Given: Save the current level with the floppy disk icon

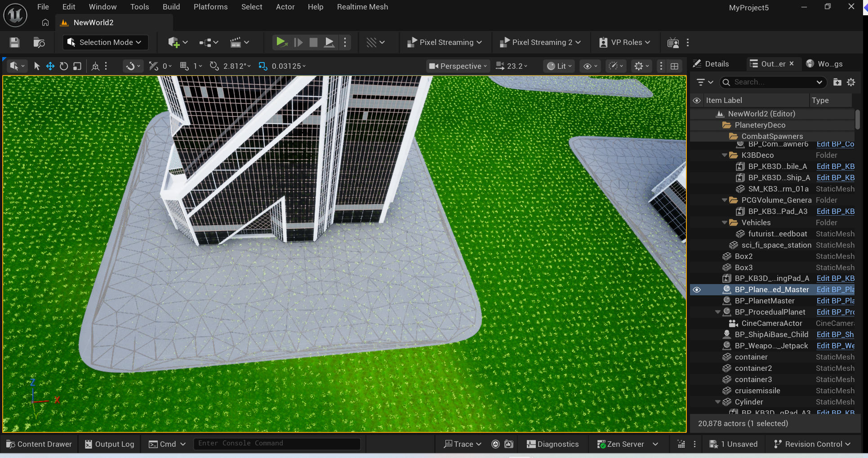Looking at the screenshot, I should coord(14,42).
